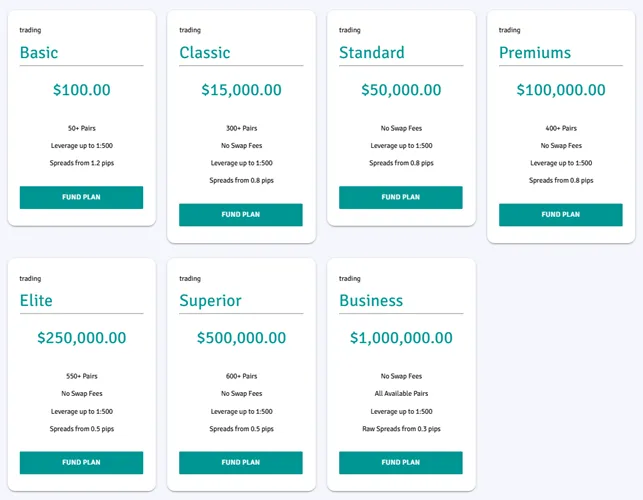Click FUND PLAN button under Classic plan

coord(241,214)
